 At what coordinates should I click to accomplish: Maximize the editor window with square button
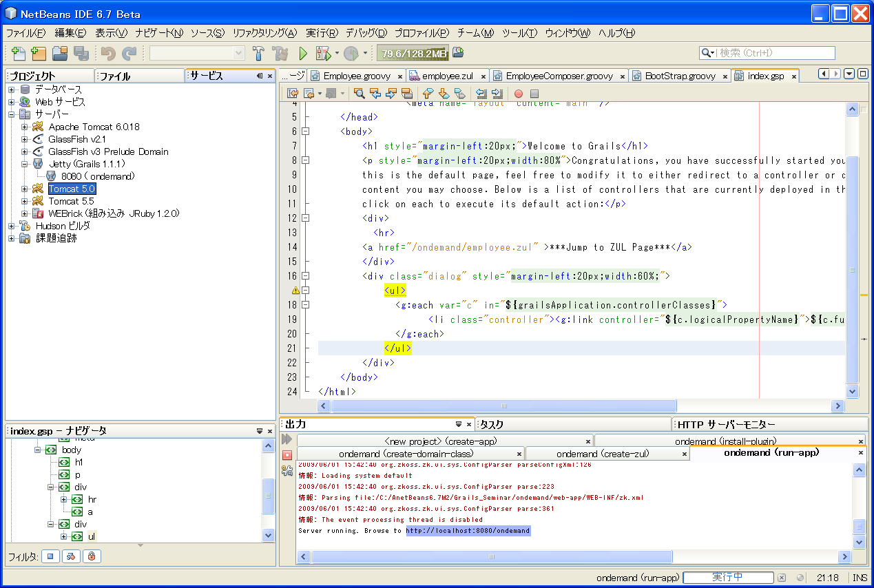(x=862, y=74)
